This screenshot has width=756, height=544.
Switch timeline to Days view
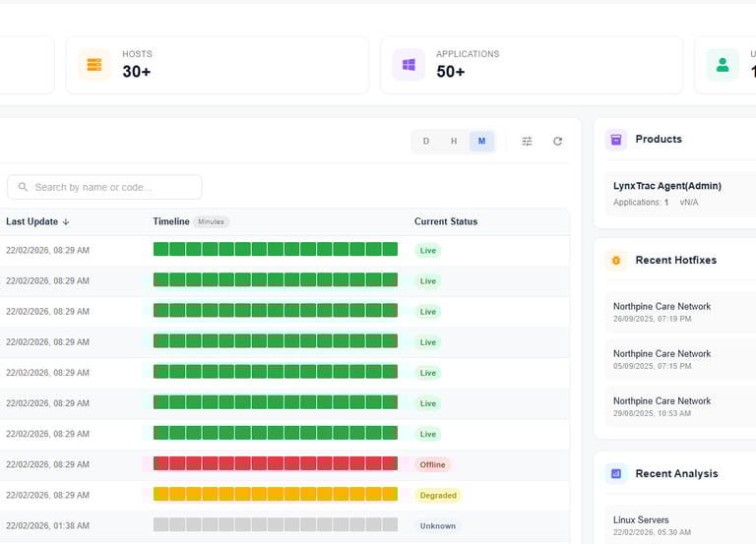coord(426,142)
